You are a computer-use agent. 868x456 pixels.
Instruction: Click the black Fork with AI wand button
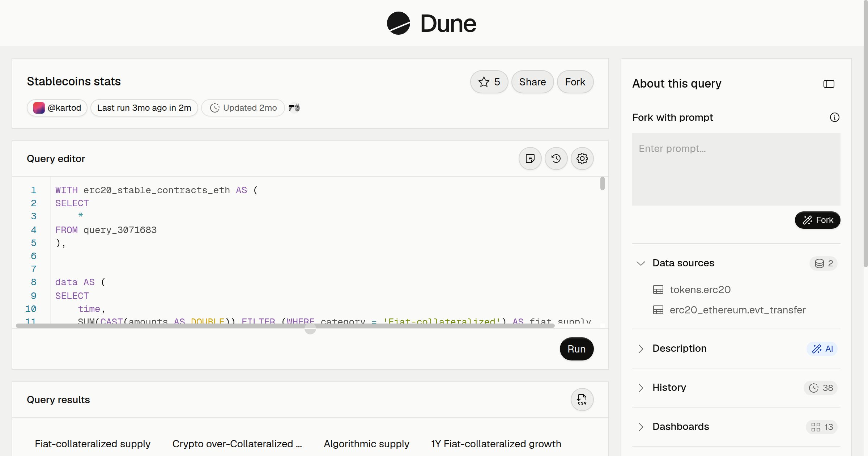(817, 220)
